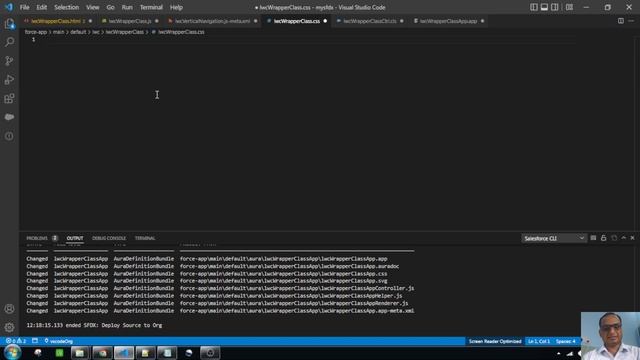Image resolution: width=640 pixels, height=360 pixels.
Task: Open the Salesforce CLI output channel dropdown
Action: (554, 238)
